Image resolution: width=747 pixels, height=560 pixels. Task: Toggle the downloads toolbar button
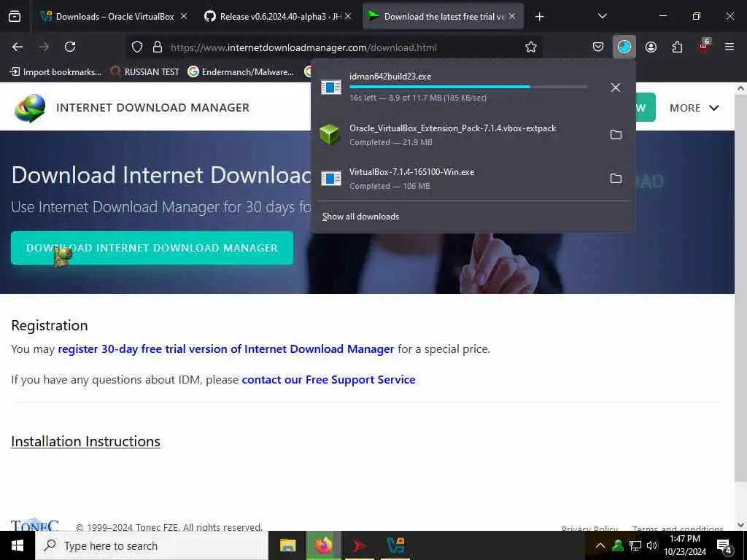(624, 47)
